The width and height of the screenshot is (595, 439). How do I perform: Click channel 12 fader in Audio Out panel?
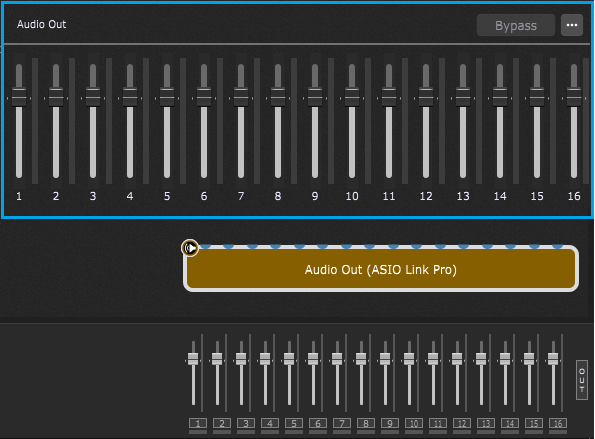426,97
